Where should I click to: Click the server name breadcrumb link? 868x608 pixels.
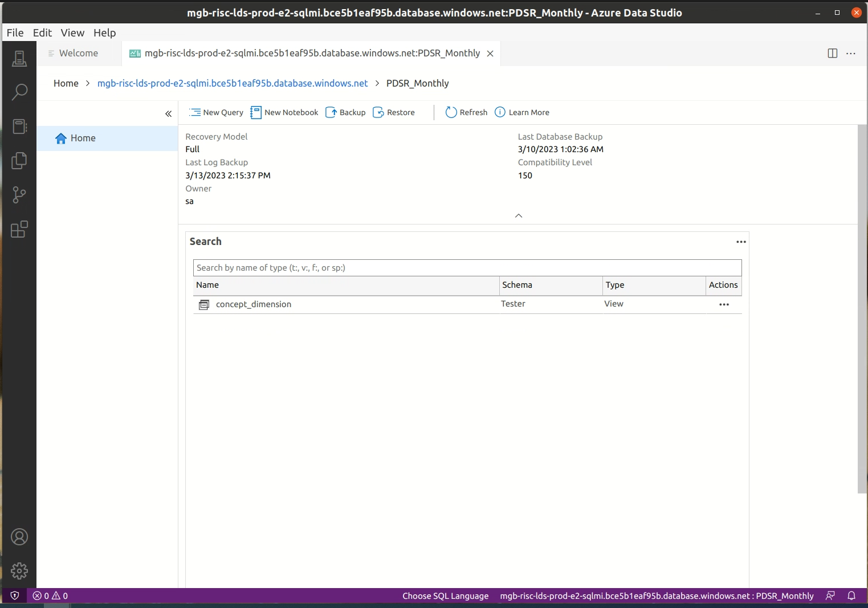233,83
